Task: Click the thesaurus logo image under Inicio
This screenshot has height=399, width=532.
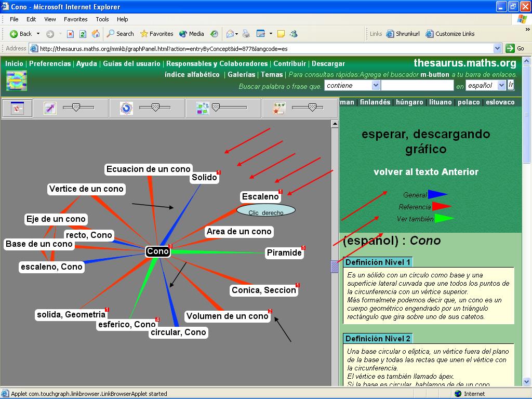Action: [16, 81]
